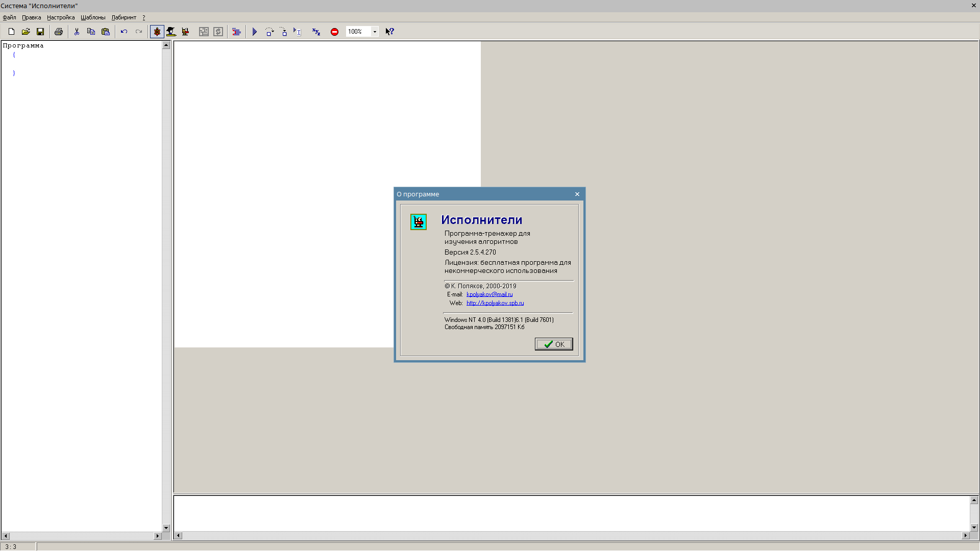This screenshot has width=980, height=551.
Task: Step over the next command
Action: 269,32
